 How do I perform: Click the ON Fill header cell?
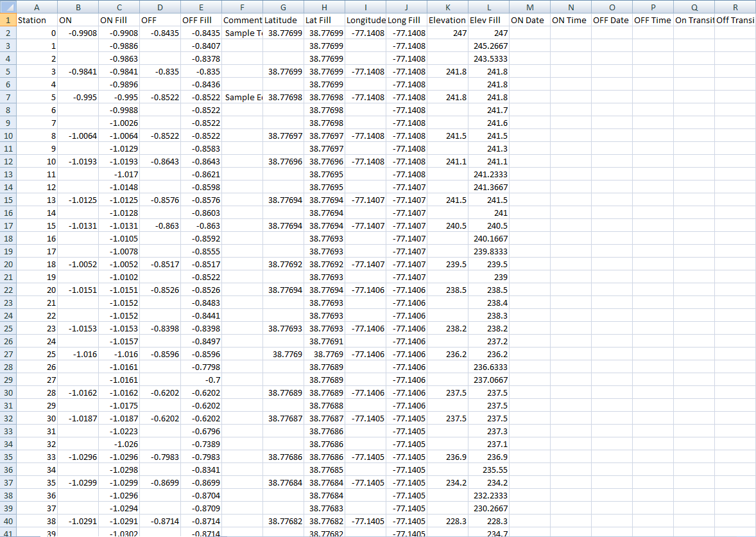119,20
